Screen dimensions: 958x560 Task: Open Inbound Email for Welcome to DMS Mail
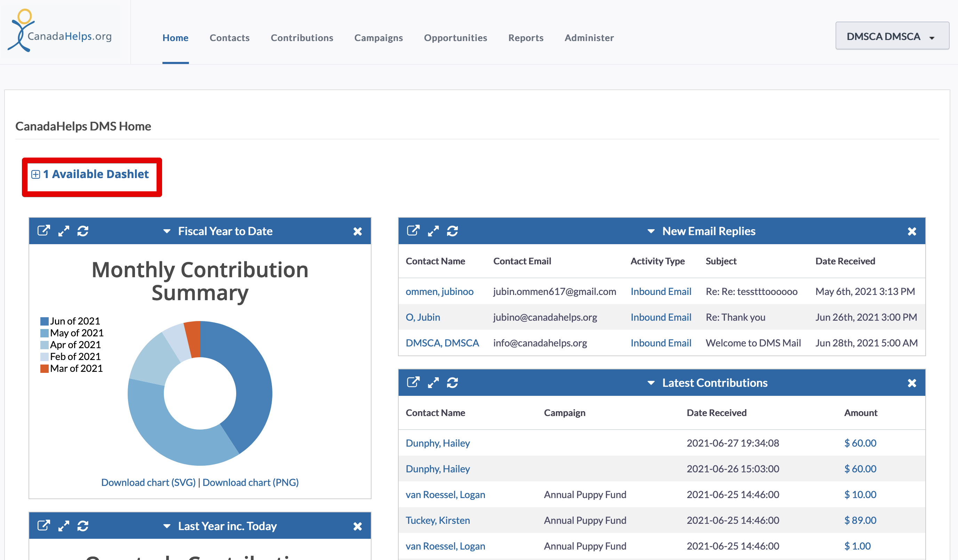661,343
